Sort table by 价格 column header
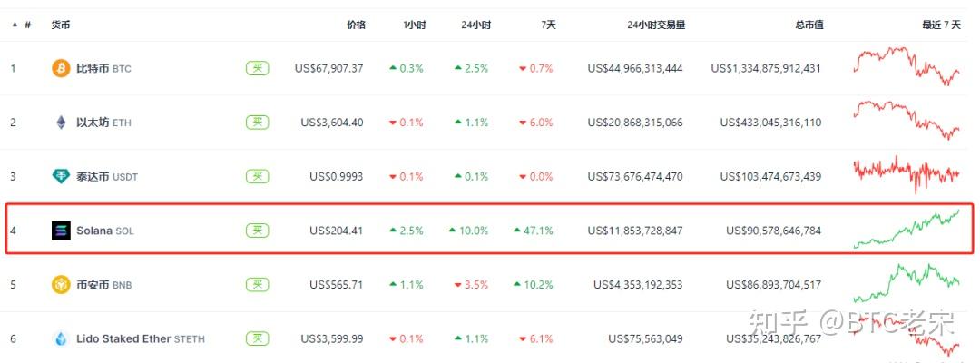 356,25
